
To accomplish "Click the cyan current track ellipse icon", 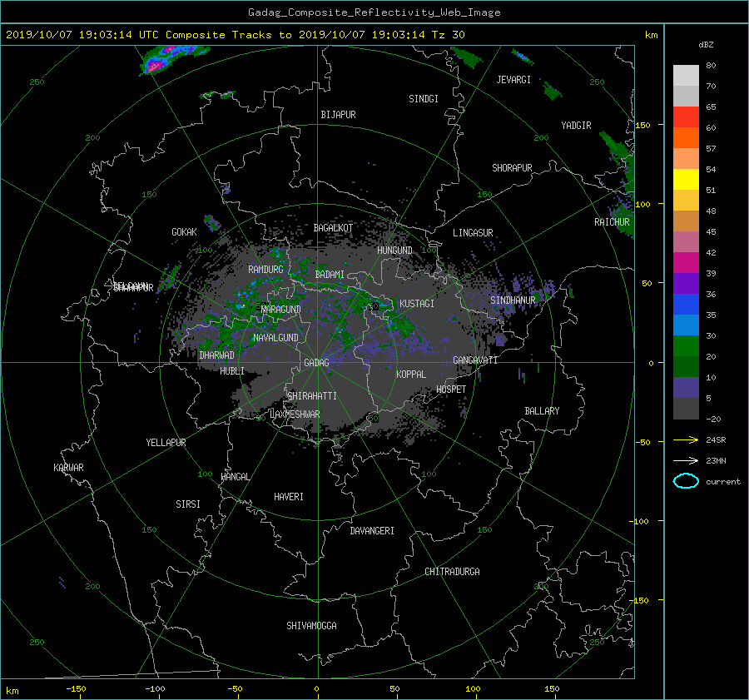I will click(686, 481).
